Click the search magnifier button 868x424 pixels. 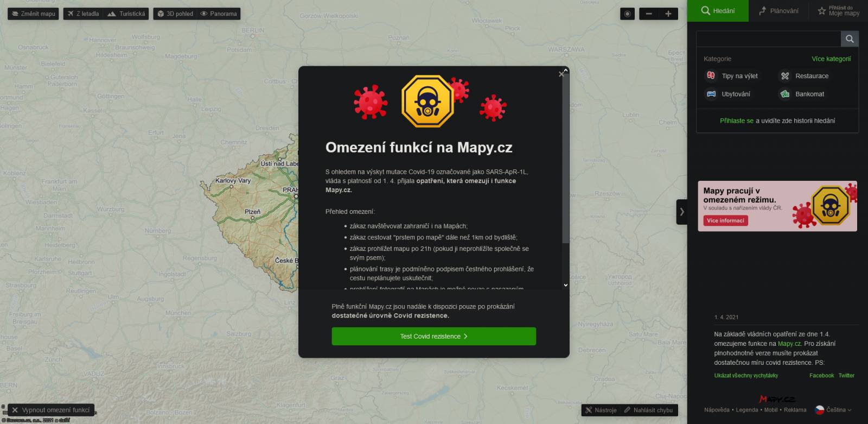850,39
